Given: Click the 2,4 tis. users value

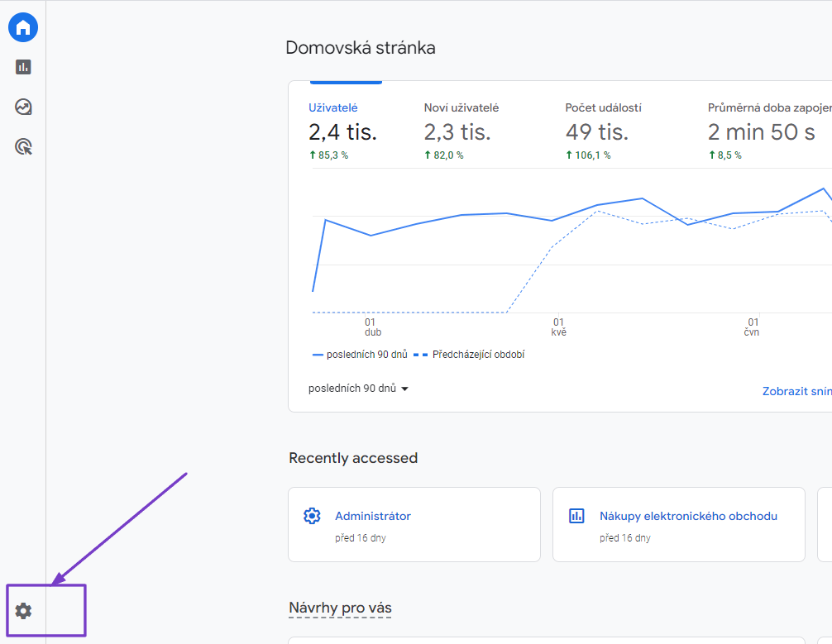Looking at the screenshot, I should [x=342, y=132].
